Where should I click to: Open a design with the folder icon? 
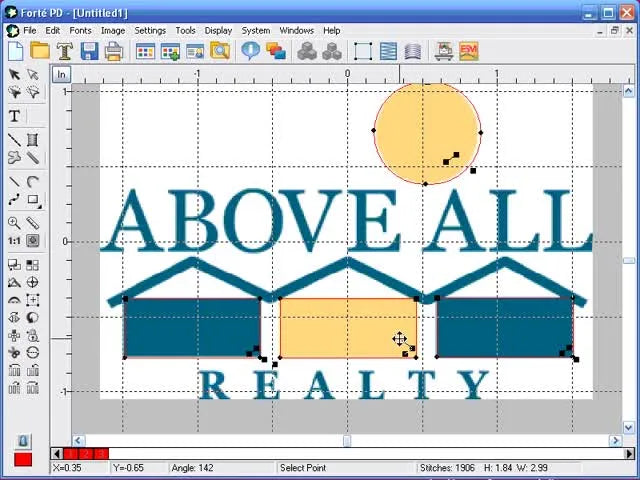point(40,51)
